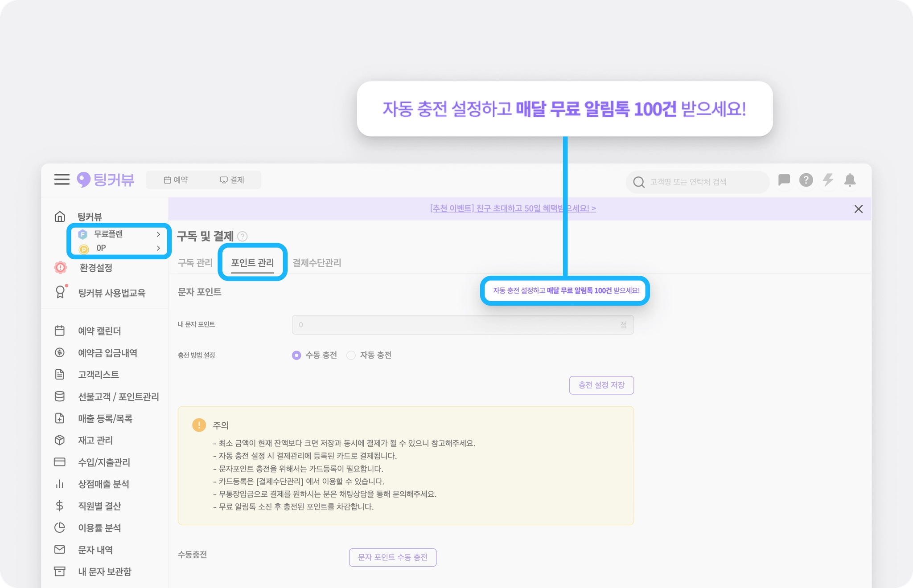Switch to the 결제수단관리 tab
The width and height of the screenshot is (913, 588).
tap(317, 263)
